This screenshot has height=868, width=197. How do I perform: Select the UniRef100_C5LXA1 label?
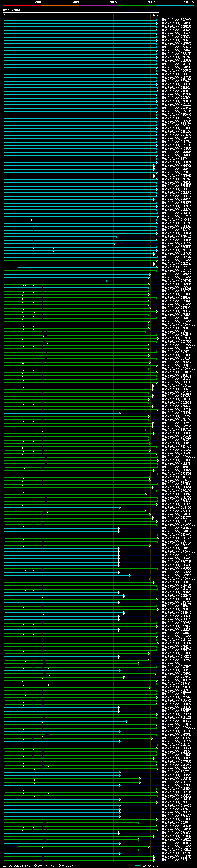point(176,264)
